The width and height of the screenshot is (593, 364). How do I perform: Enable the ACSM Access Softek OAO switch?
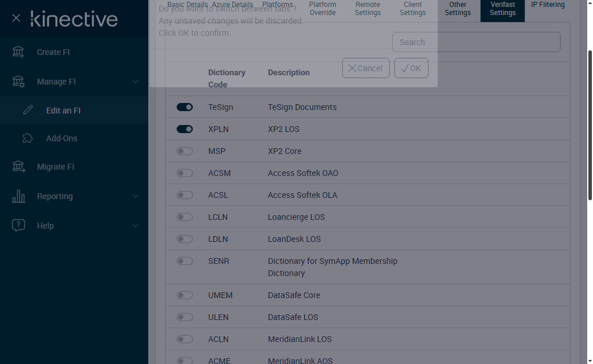pyautogui.click(x=185, y=172)
